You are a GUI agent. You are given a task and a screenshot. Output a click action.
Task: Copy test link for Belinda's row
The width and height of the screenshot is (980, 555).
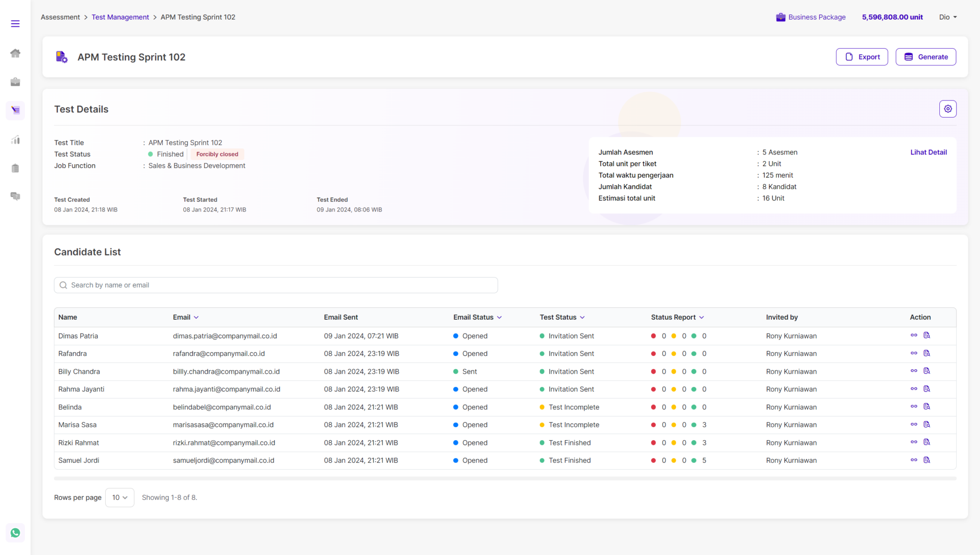coord(914,406)
